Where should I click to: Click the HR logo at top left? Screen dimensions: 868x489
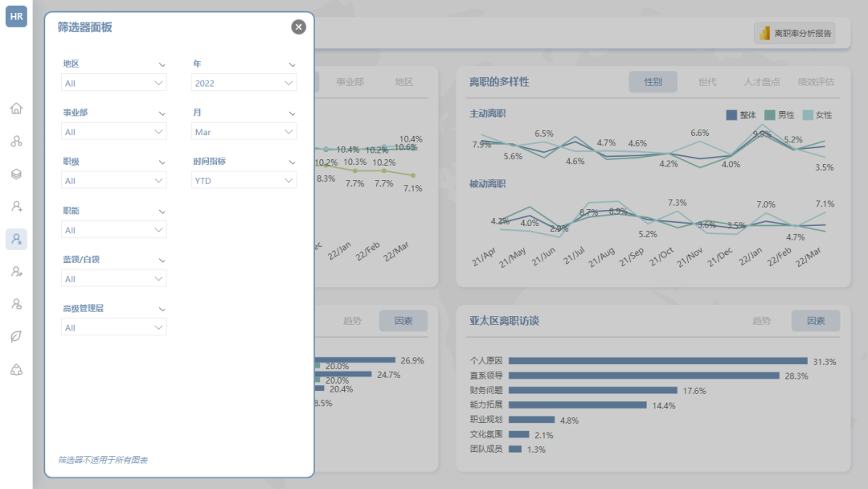pos(16,16)
